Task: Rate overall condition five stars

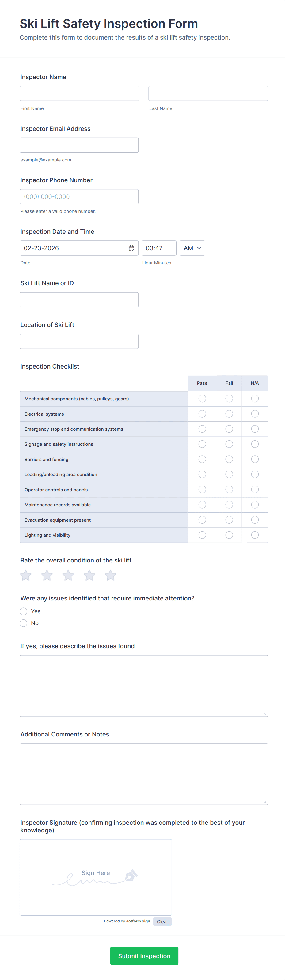Action: tap(111, 575)
